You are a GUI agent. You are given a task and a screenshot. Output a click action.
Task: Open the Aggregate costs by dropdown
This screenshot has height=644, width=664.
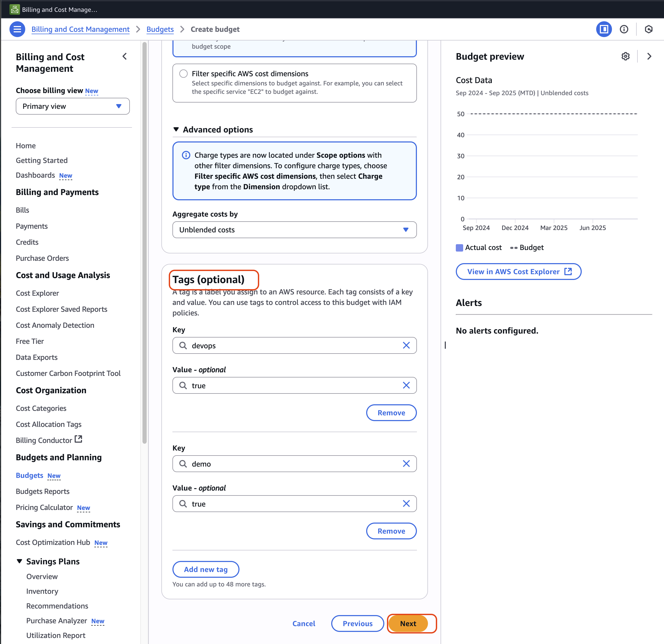tap(294, 230)
